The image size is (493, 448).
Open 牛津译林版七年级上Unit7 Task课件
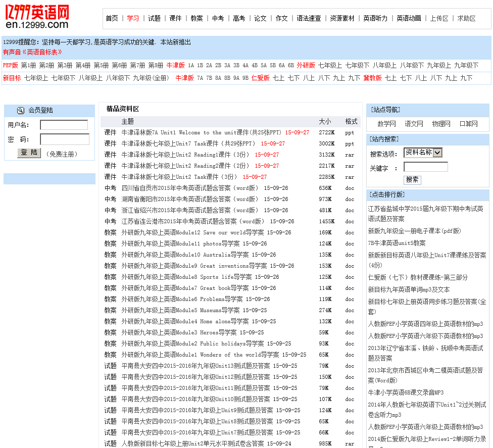point(189,143)
